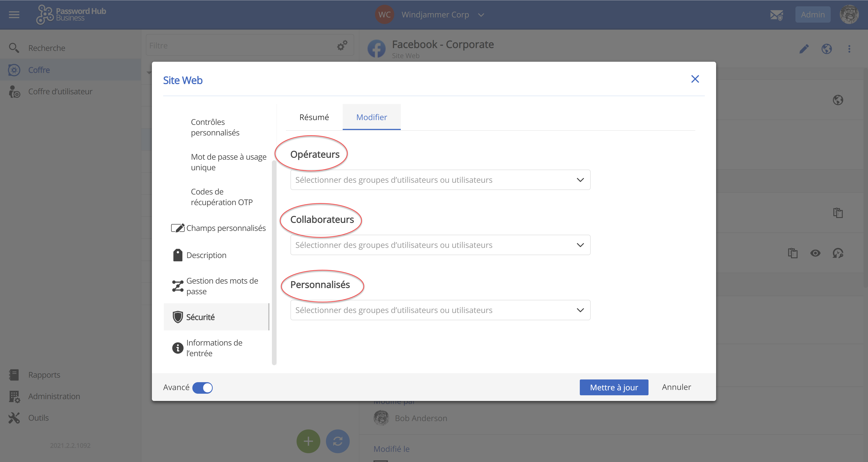
Task: Click the Sécurité shield icon
Action: [x=178, y=317]
